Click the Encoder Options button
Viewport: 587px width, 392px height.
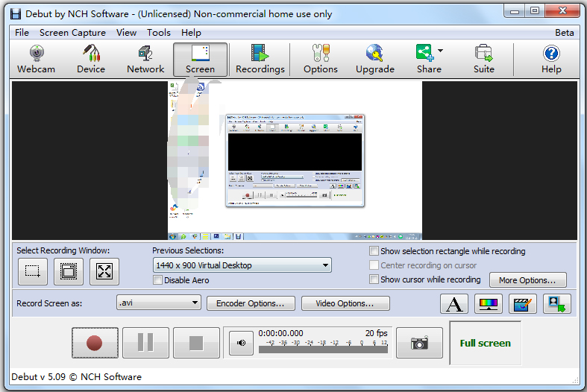tap(251, 303)
